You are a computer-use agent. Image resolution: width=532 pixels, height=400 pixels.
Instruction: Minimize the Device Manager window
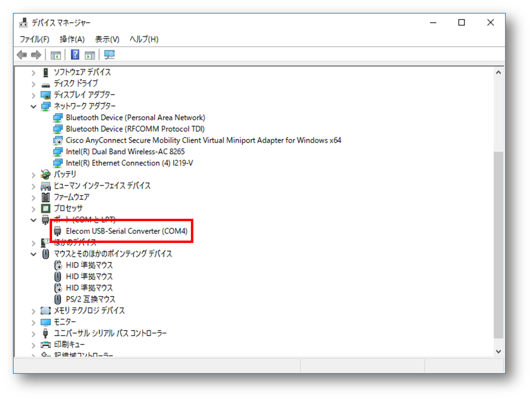click(433, 23)
